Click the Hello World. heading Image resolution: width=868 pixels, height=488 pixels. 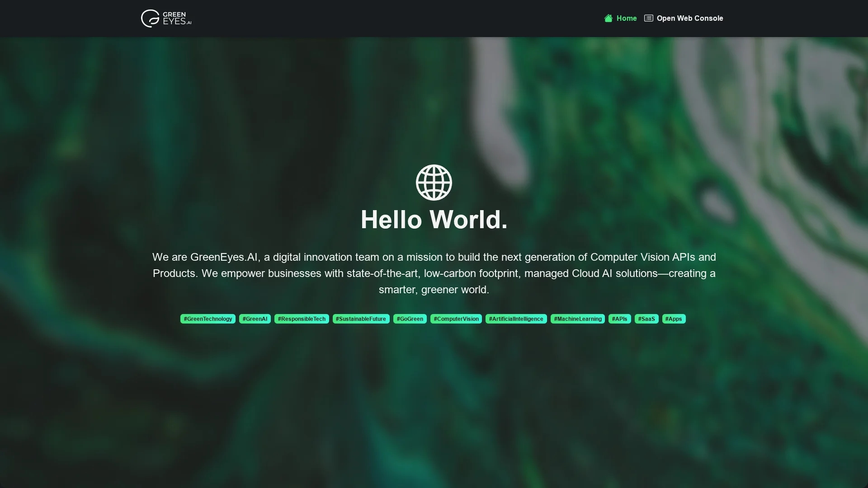tap(434, 220)
